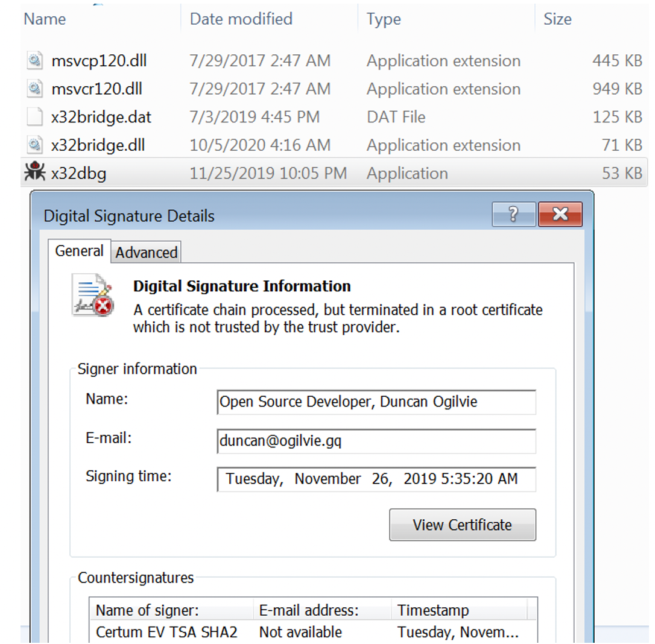This screenshot has width=655, height=644.
Task: Switch to the Advanced tab
Action: pos(146,252)
